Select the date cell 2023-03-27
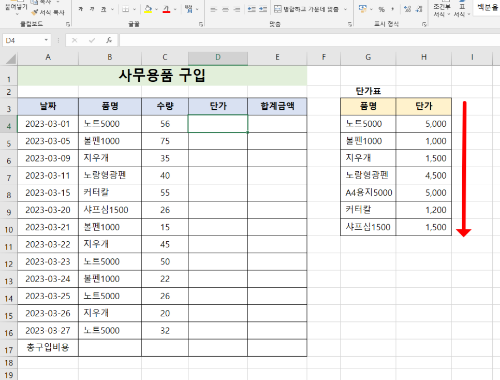 tap(48, 330)
